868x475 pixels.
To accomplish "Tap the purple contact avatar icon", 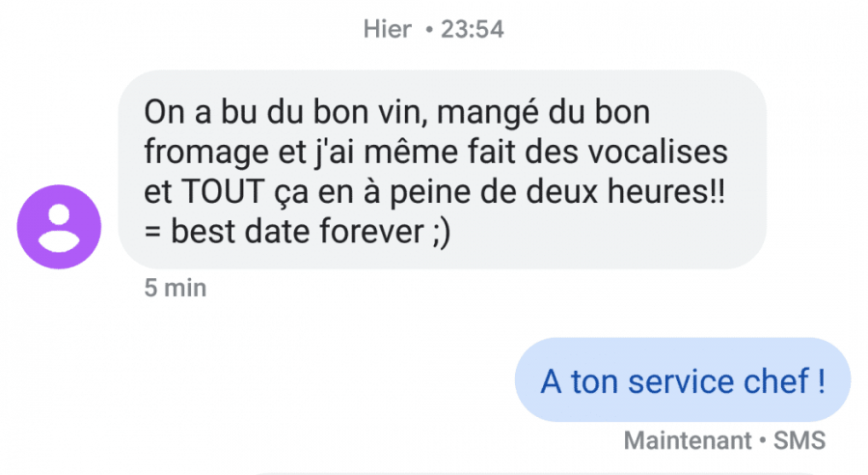I will pos(59,227).
